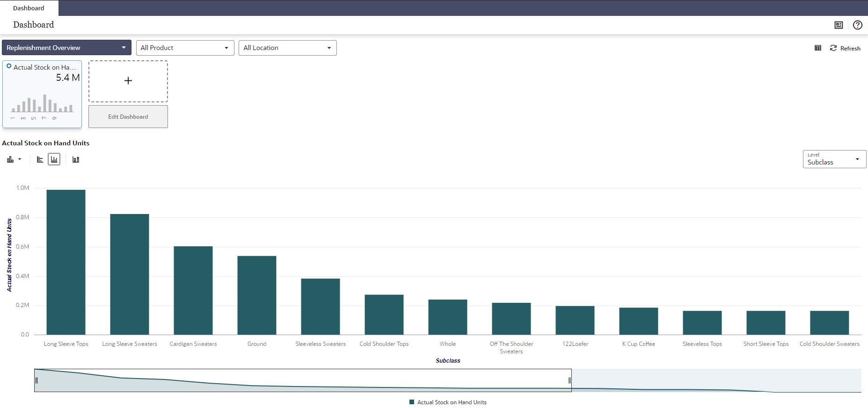
Task: Click the Whole bar in the chart
Action: tap(448, 317)
